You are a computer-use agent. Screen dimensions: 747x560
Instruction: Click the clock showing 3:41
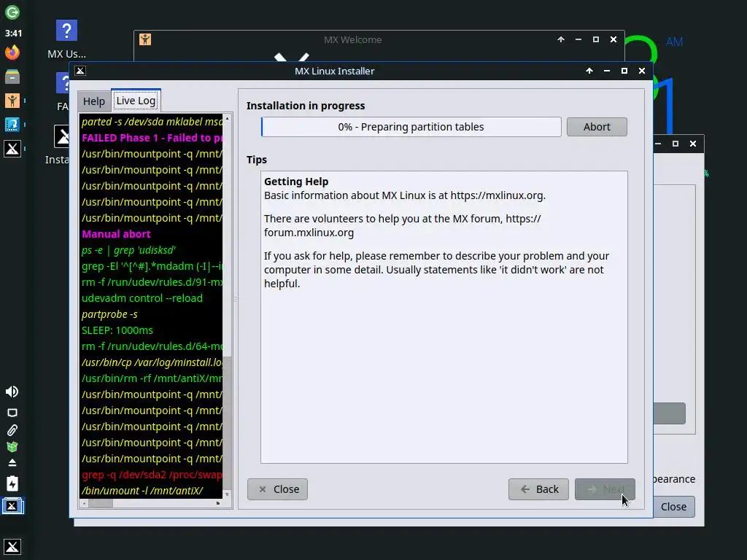13,34
